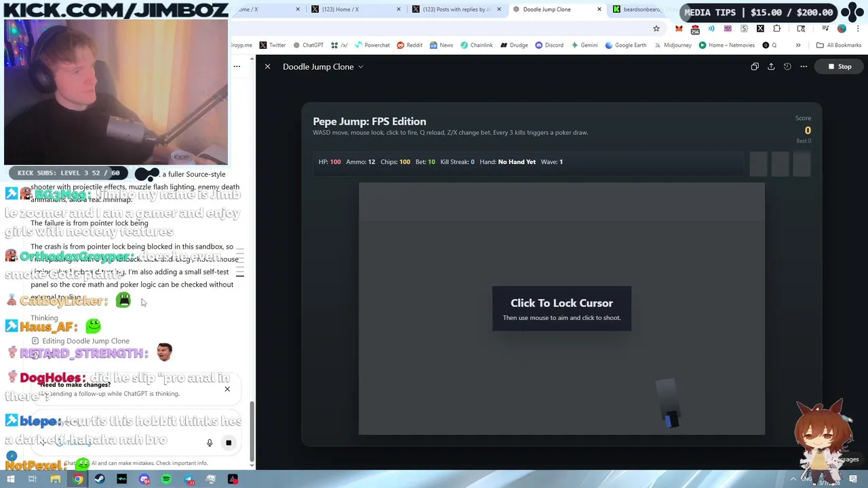This screenshot has width=868, height=488.
Task: Switch to the Posts with replies tab
Action: [454, 9]
